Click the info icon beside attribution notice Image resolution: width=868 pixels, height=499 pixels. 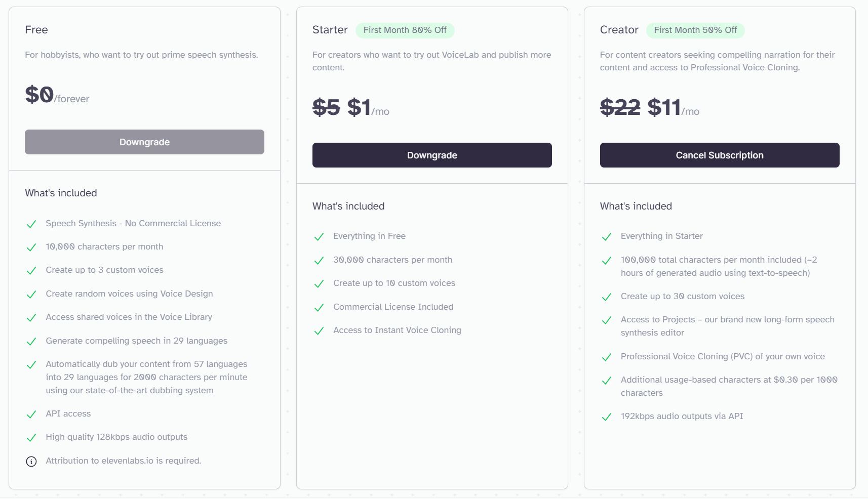[31, 462]
